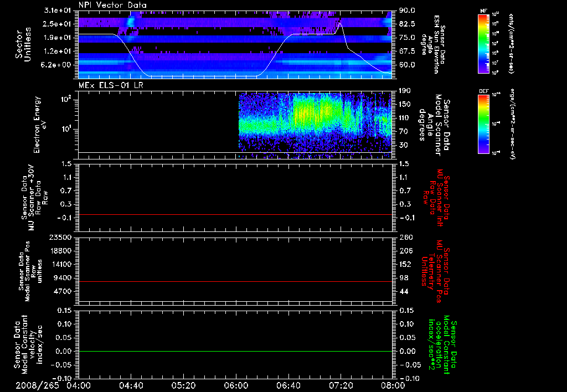
Task: Click the "190" scanner angle tick label
Action: pos(405,91)
